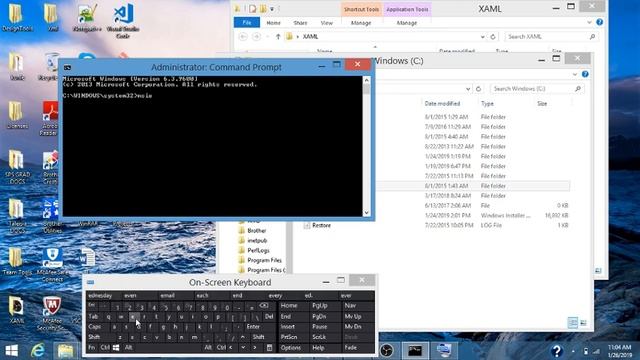This screenshot has height=360, width=640.
Task: Toggle left Alt on On-Screen Keyboard
Action: 129,348
